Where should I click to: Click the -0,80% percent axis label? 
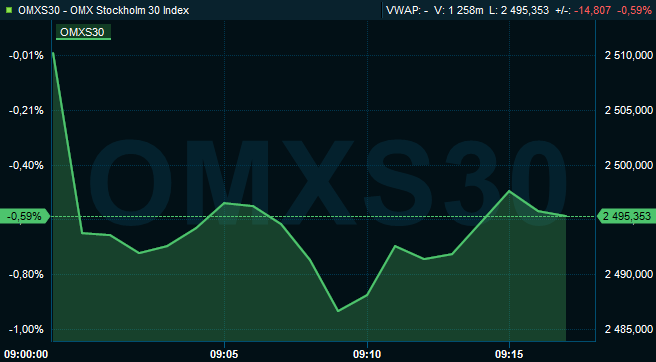pos(26,275)
